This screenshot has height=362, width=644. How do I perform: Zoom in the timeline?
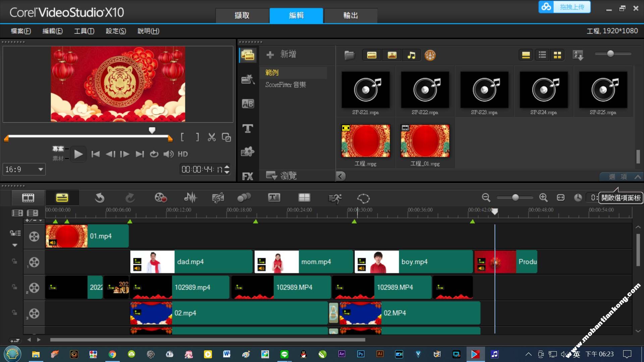click(x=543, y=198)
